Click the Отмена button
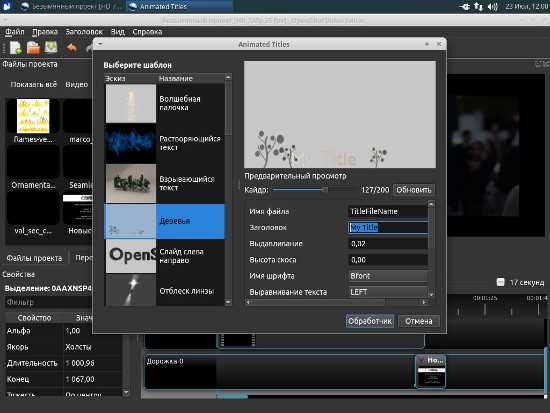Image resolution: width=550 pixels, height=413 pixels. pyautogui.click(x=419, y=321)
